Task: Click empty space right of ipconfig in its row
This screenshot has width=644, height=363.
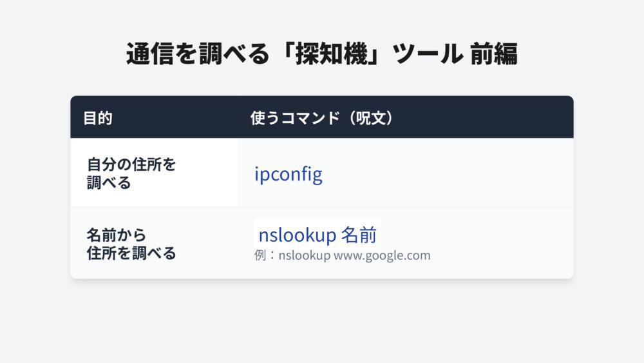Action: click(451, 174)
